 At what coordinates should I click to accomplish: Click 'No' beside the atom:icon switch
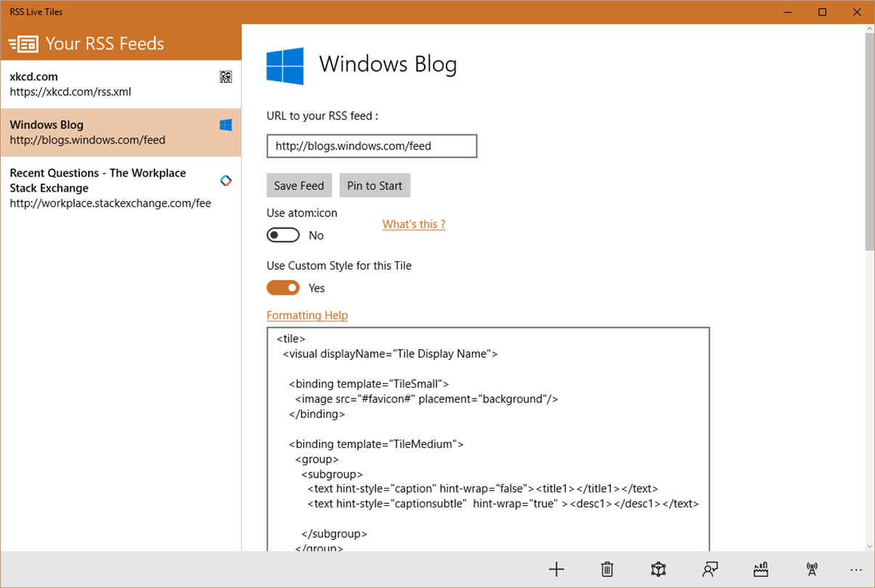[x=316, y=235]
